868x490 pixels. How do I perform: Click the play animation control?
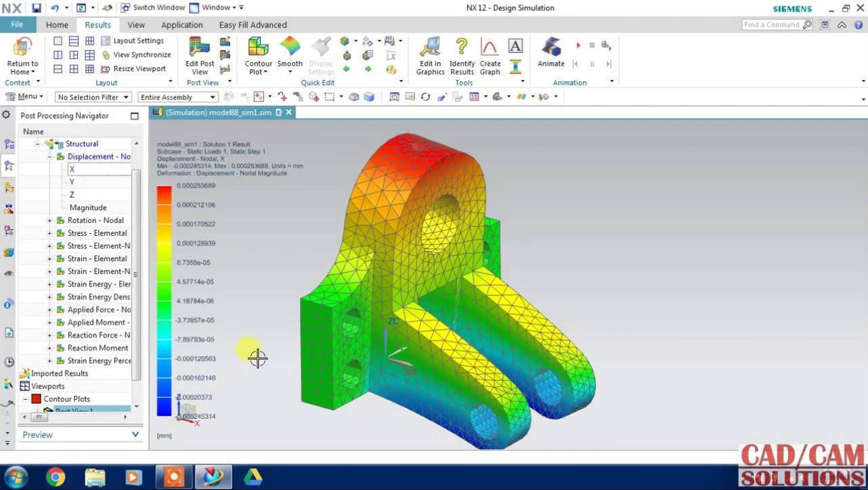578,45
